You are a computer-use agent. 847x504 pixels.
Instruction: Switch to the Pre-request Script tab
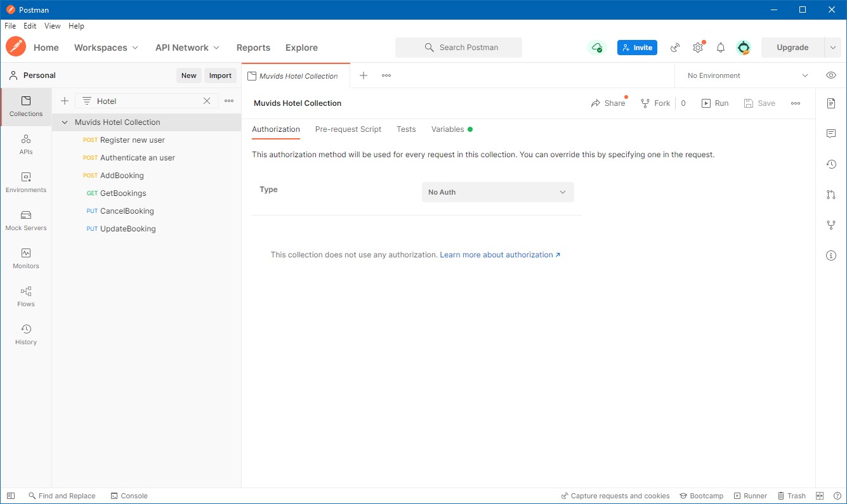[348, 129]
